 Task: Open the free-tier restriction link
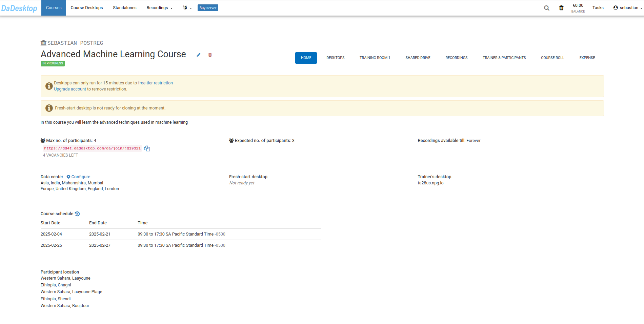pos(155,83)
